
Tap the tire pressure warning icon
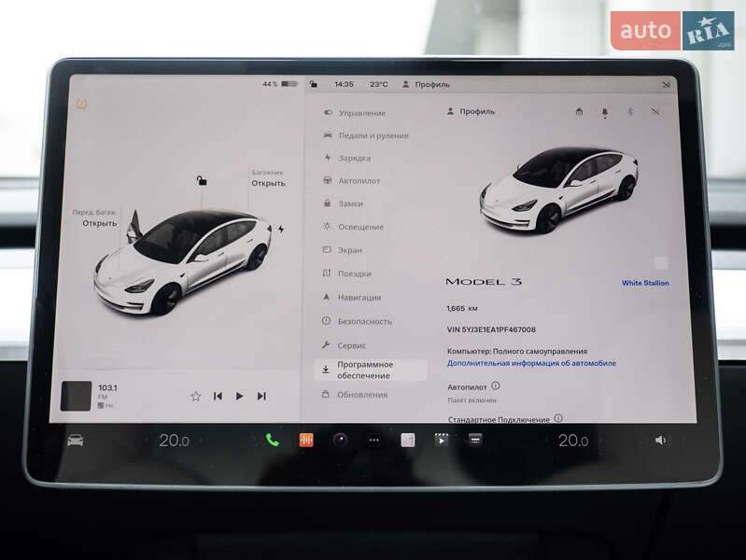[x=82, y=104]
